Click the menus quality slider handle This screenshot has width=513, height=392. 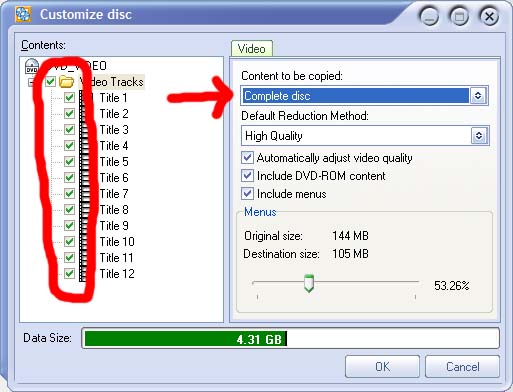click(309, 284)
